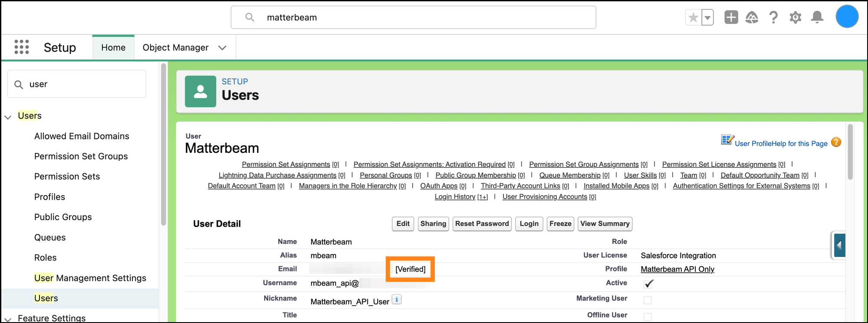Open Permission Sets in sidebar
The height and width of the screenshot is (323, 868).
click(67, 176)
